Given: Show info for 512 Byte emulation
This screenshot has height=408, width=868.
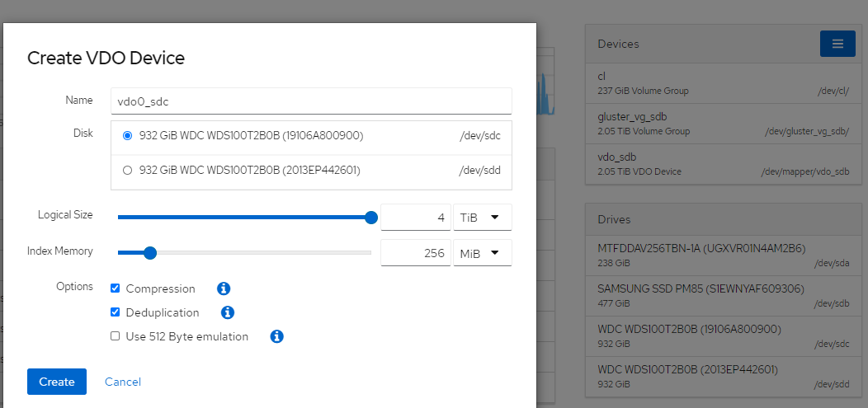Looking at the screenshot, I should (x=277, y=336).
